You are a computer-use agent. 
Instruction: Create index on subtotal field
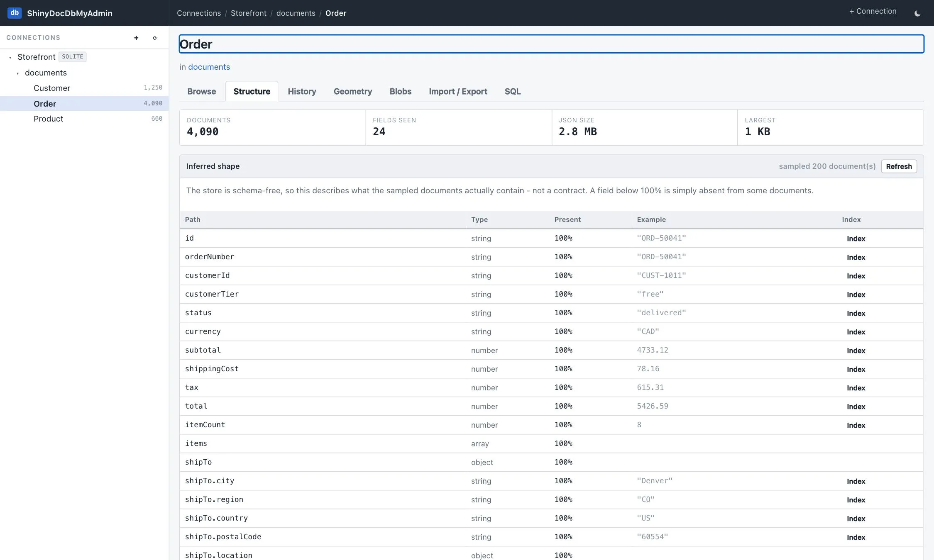point(856,351)
